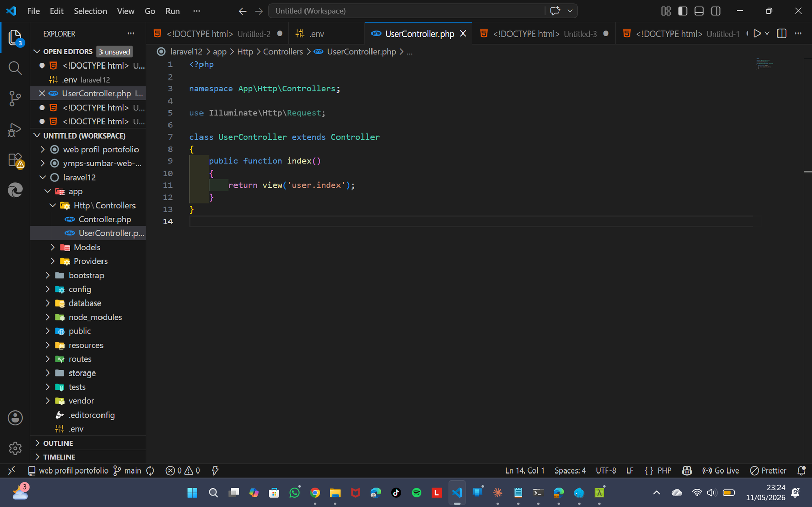Open Google Chrome from the taskbar
This screenshot has height=507, width=812.
click(x=315, y=492)
